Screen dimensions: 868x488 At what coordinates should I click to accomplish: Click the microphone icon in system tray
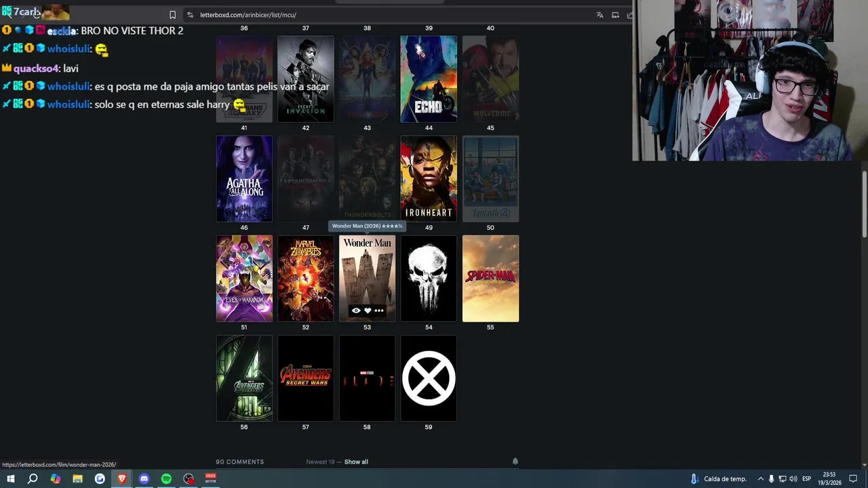pyautogui.click(x=771, y=479)
